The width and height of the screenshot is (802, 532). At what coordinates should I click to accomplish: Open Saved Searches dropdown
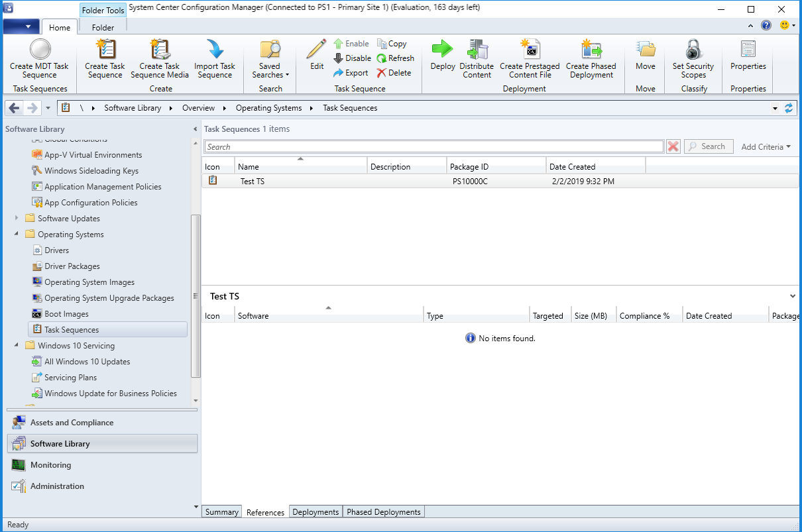pyautogui.click(x=270, y=59)
